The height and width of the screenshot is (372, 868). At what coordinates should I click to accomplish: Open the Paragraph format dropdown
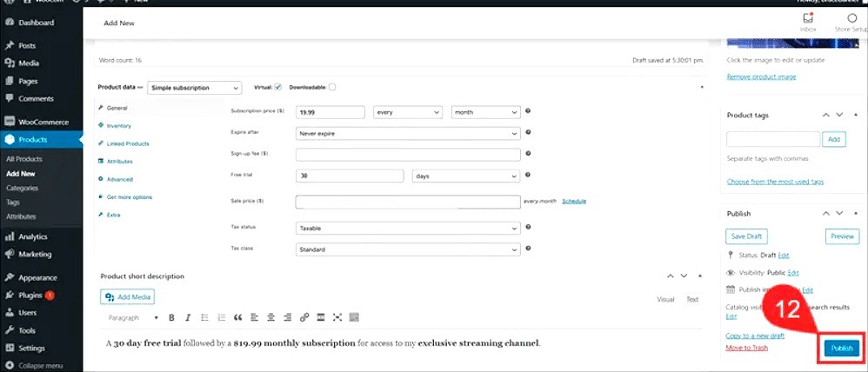click(133, 318)
